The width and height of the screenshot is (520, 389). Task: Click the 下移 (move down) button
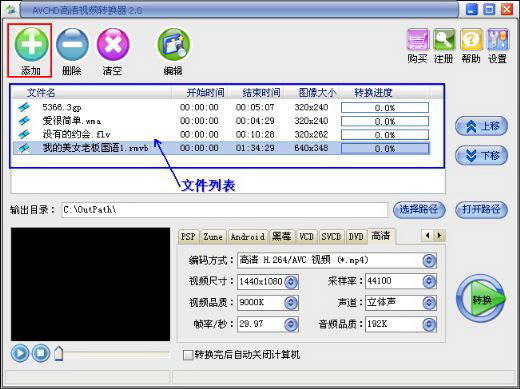pos(482,155)
